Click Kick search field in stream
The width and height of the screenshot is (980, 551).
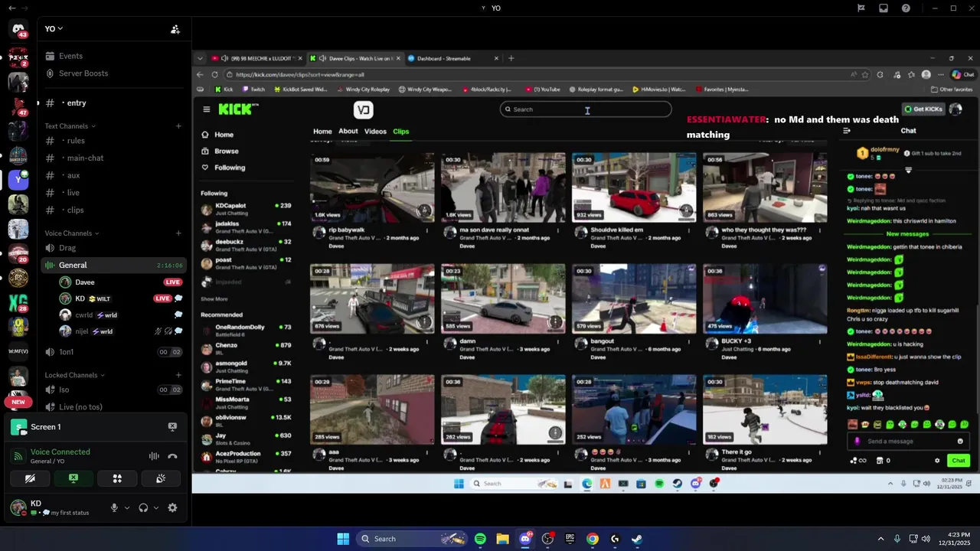click(x=586, y=109)
